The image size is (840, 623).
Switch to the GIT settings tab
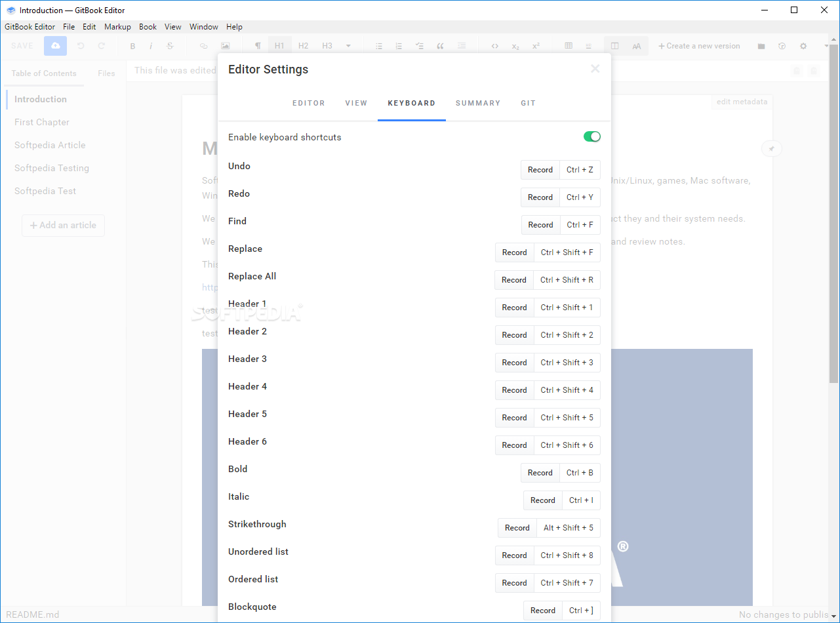(x=528, y=103)
